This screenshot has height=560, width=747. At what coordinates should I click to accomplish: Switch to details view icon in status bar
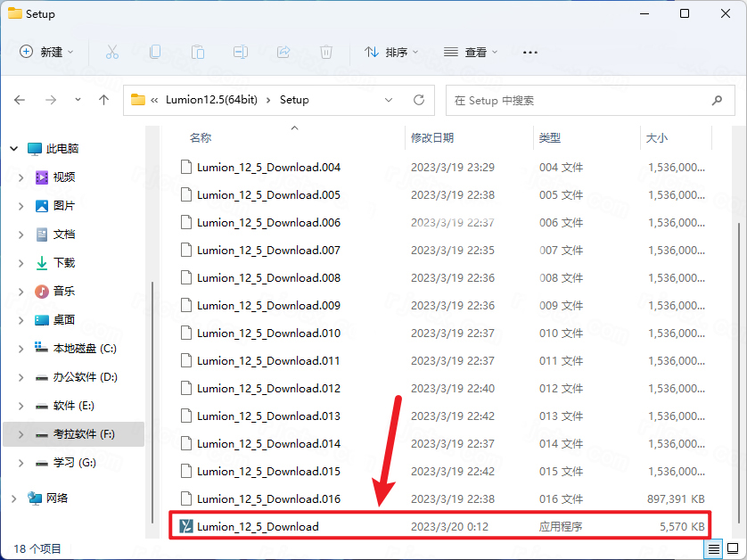[x=713, y=549]
